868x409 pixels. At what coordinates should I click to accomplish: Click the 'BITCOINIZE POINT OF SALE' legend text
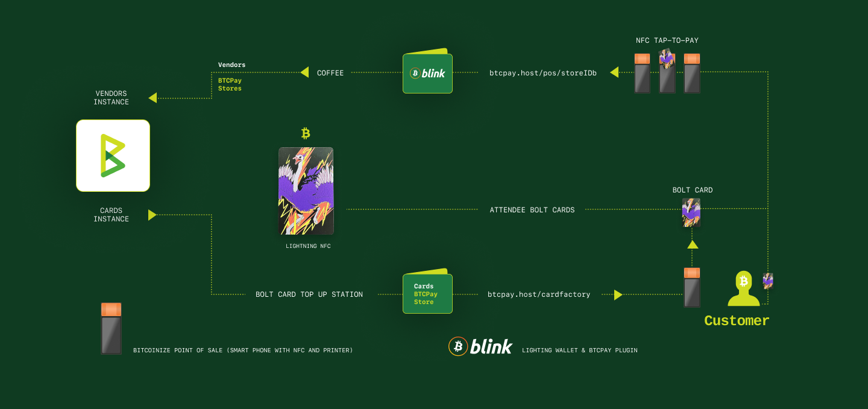click(x=243, y=350)
